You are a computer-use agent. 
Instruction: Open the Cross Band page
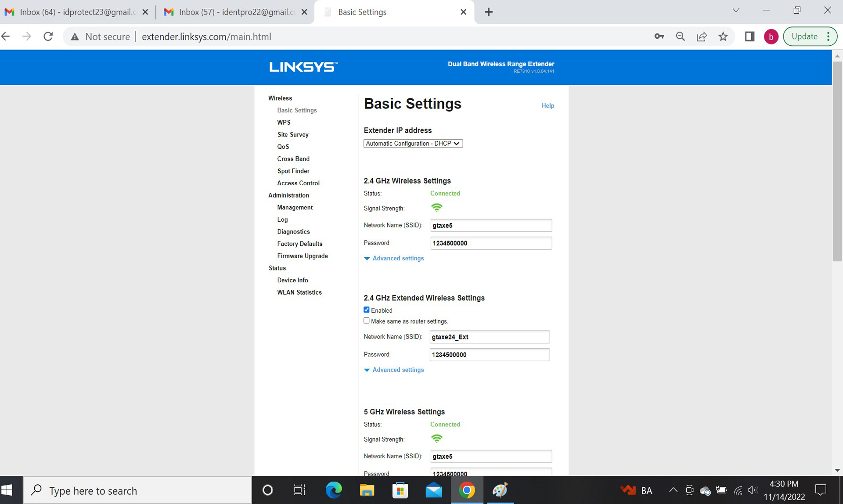click(293, 159)
